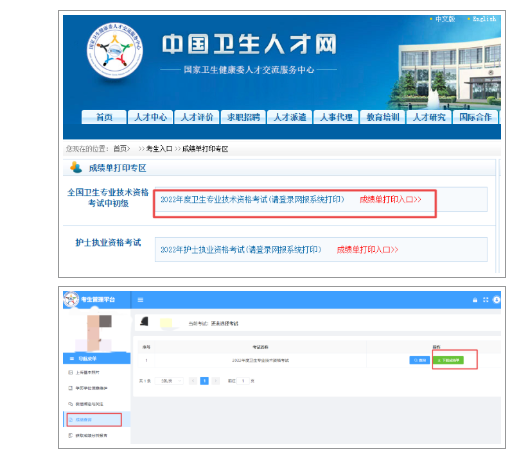
Task: Click the 考生管理平台 title text
Action: [x=98, y=300]
